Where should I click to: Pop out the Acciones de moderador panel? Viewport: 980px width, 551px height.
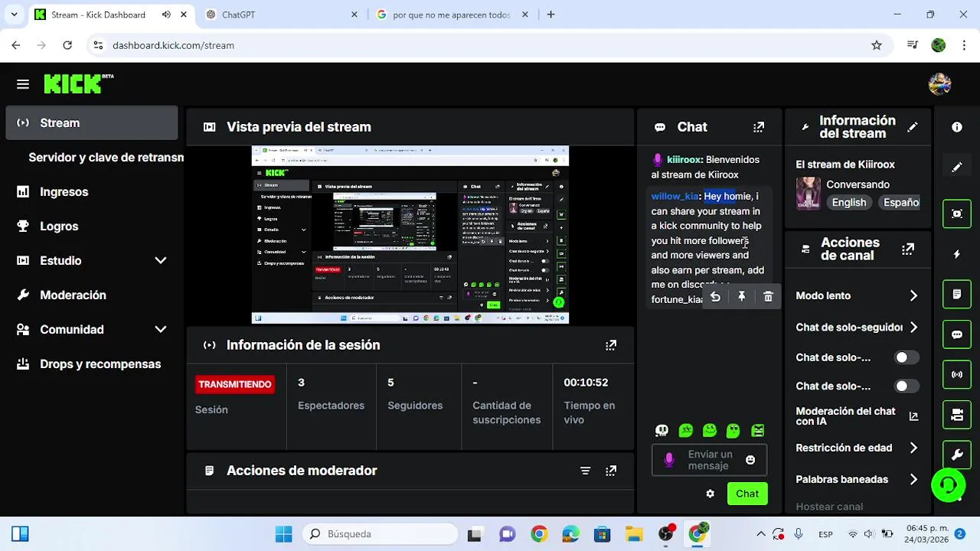coord(611,471)
